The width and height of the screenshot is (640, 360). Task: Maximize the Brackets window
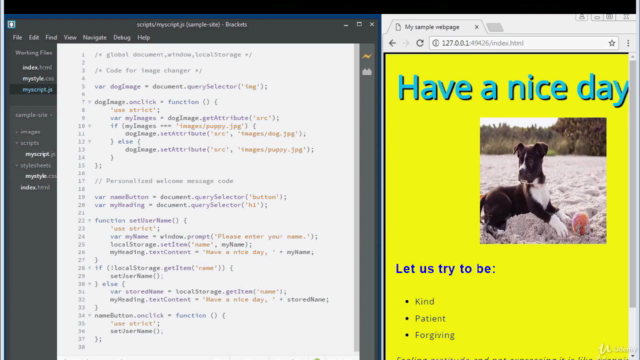(x=359, y=24)
